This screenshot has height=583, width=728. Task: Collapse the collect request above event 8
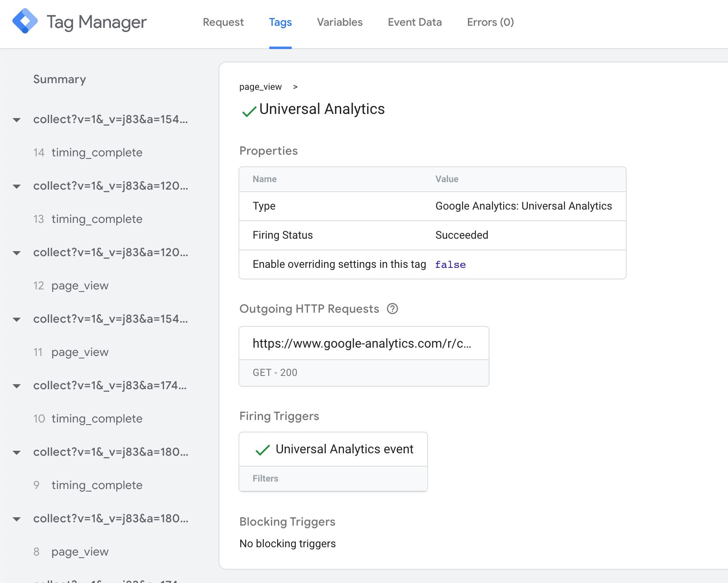point(17,519)
